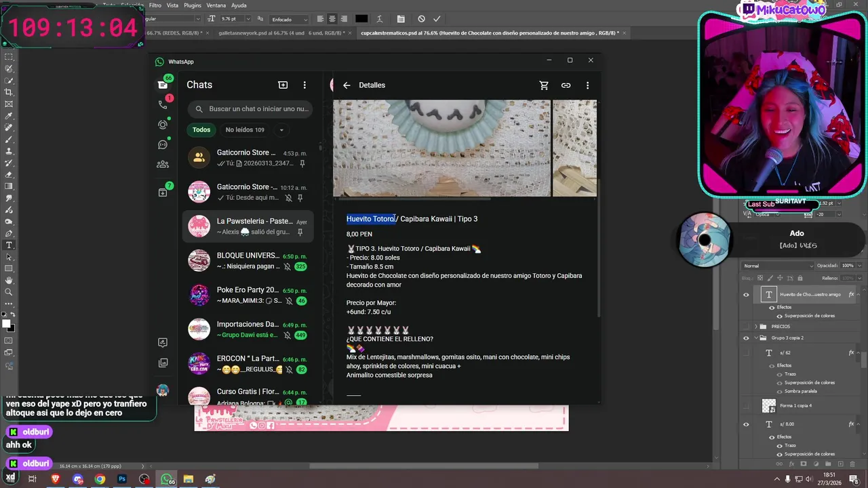Viewport: 868px width, 488px height.
Task: Open the warp text option
Action: (379, 19)
